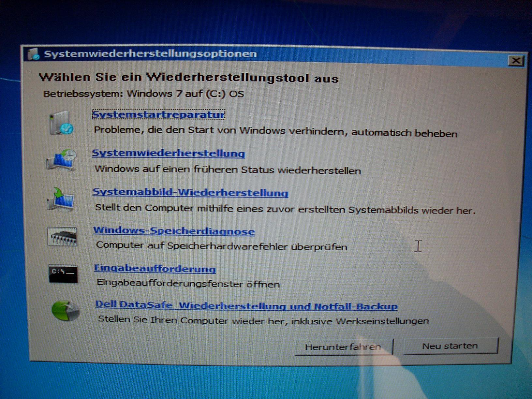Open Dell DataSafe Wiederherstellung und Notfall-Backup
Image resolution: width=532 pixels, height=399 pixels.
(x=246, y=306)
